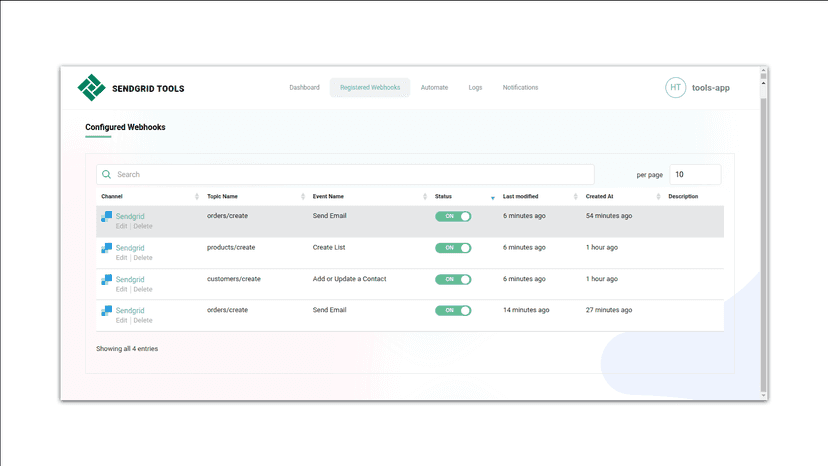
Task: Click channel icon of row created 27 minutes ago
Action: click(x=107, y=311)
